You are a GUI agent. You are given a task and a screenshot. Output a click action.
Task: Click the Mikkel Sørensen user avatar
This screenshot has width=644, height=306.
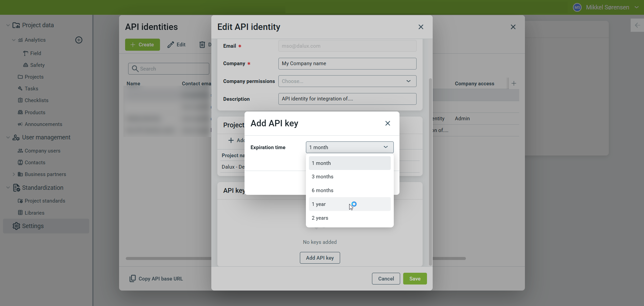(x=577, y=7)
